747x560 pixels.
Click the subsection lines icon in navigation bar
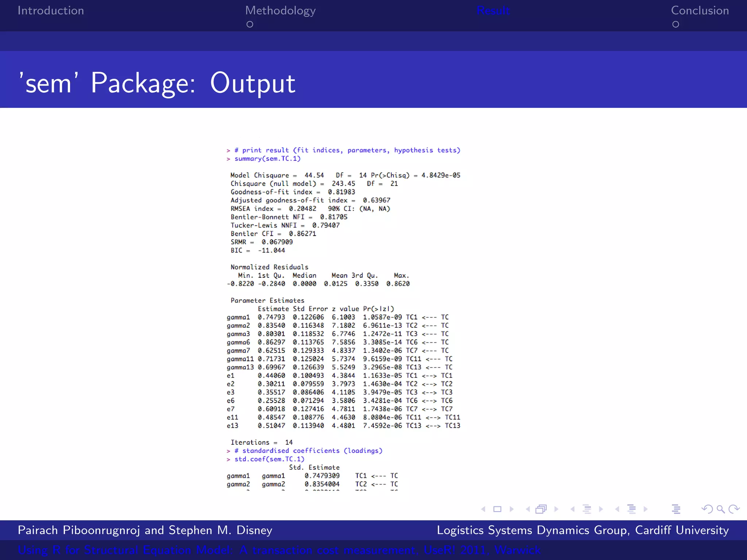coord(587,509)
